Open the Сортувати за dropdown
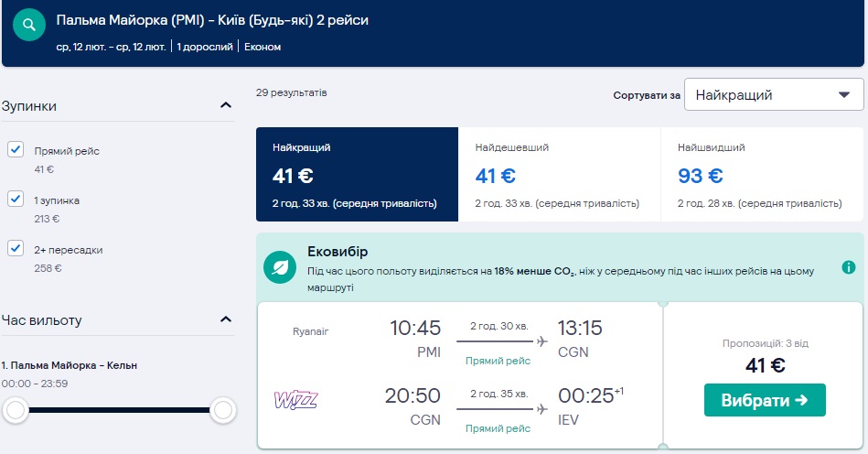The width and height of the screenshot is (868, 454). coord(773,94)
